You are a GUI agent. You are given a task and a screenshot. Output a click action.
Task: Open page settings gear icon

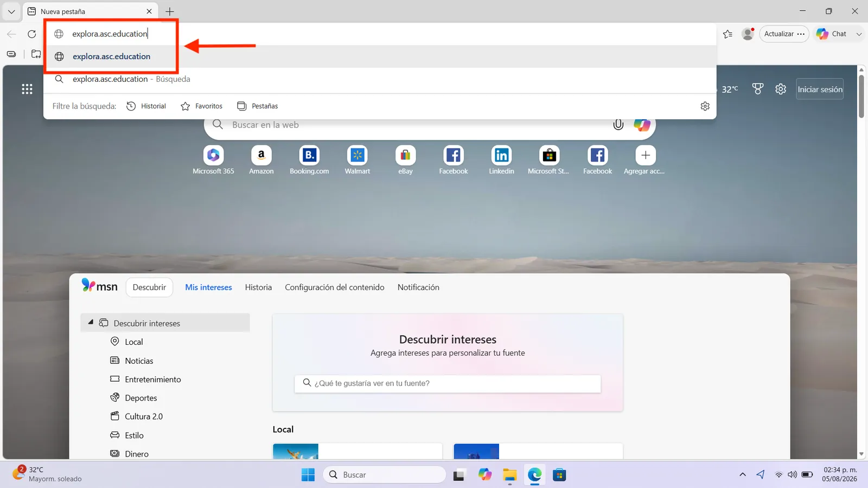point(781,89)
